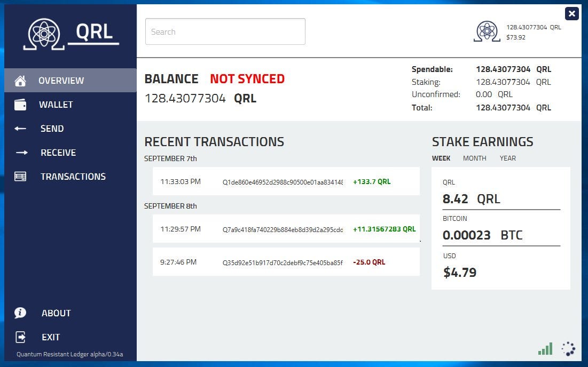Click address Q35d92e51b917d70c2debf9c75e405ba85f
This screenshot has height=367, width=588.
coord(283,262)
